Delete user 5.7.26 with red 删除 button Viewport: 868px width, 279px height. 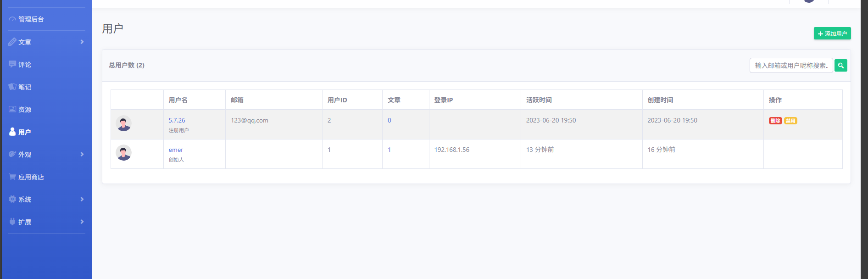point(775,121)
